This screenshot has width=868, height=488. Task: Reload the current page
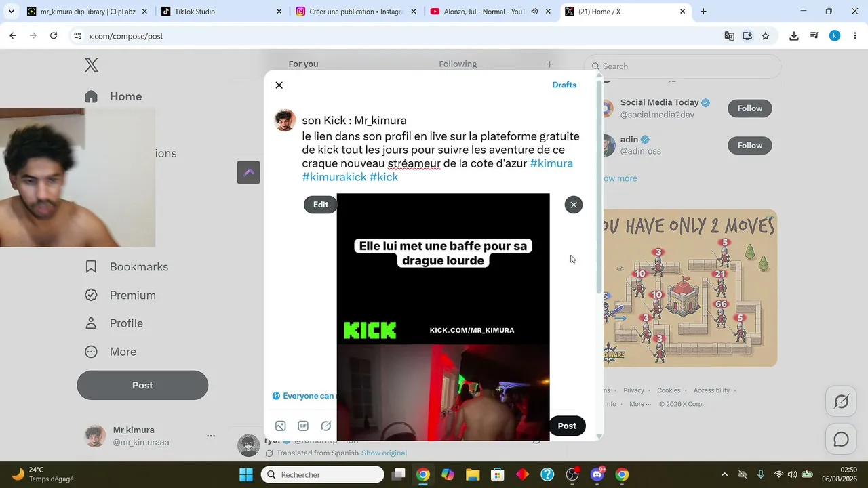54,36
